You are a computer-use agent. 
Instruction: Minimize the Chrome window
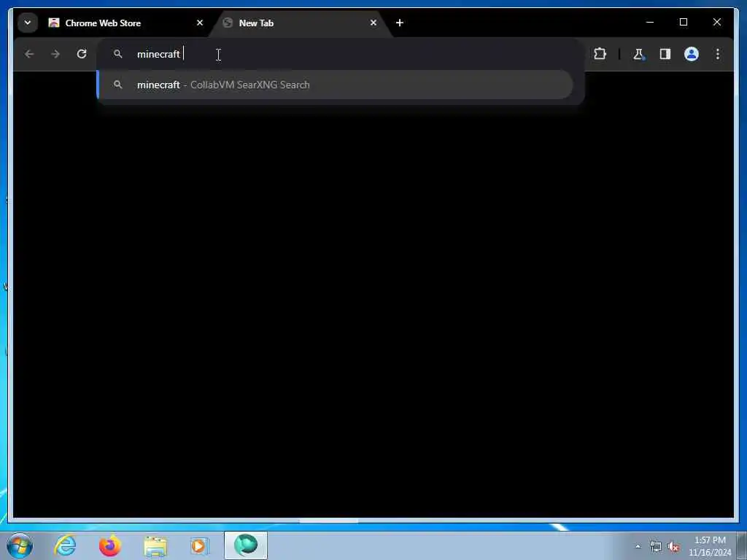(650, 23)
